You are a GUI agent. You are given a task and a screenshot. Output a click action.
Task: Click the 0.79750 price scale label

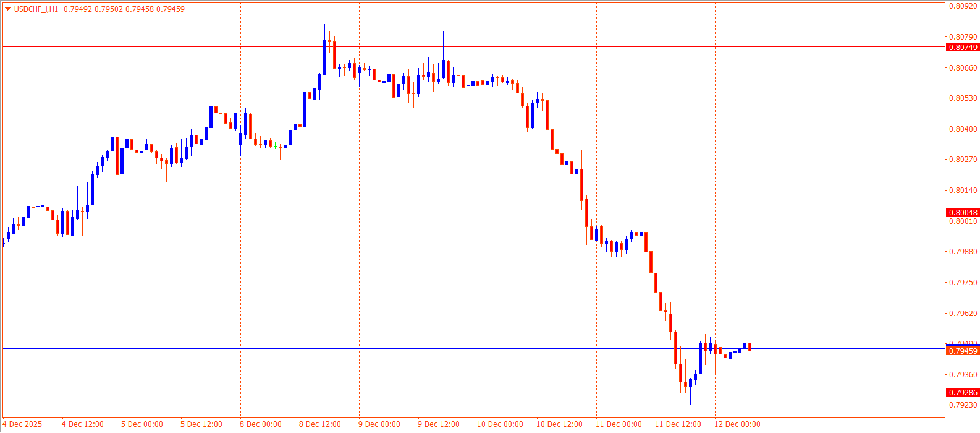(963, 283)
